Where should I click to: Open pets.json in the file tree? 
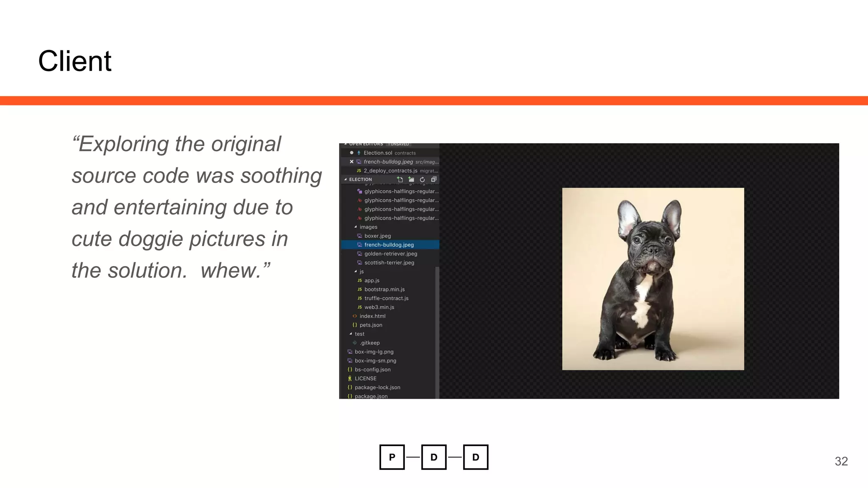(388, 325)
